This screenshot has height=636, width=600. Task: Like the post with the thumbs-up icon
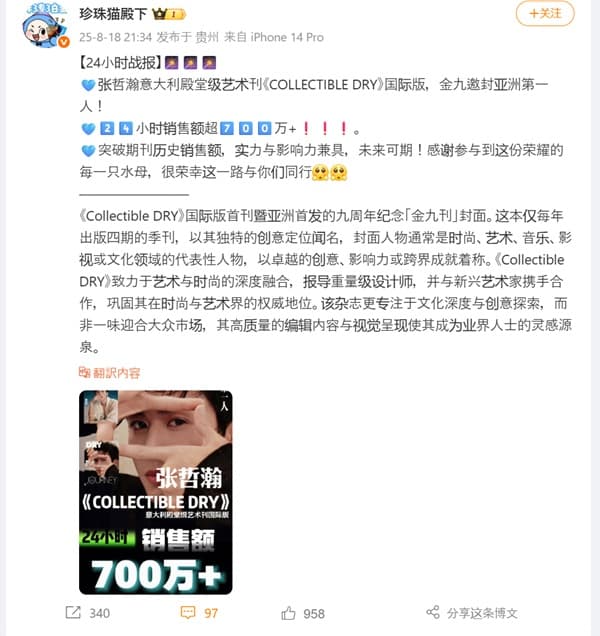[288, 613]
